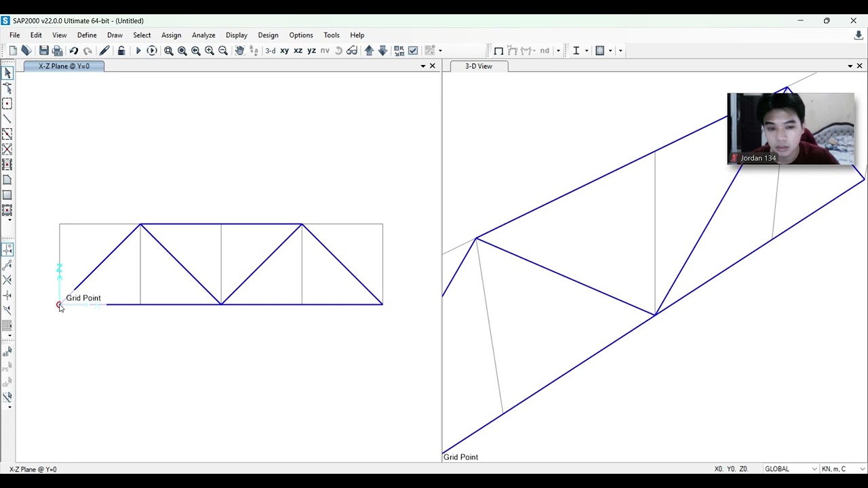
Task: Create a new model via toolbar icon
Action: tap(13, 51)
